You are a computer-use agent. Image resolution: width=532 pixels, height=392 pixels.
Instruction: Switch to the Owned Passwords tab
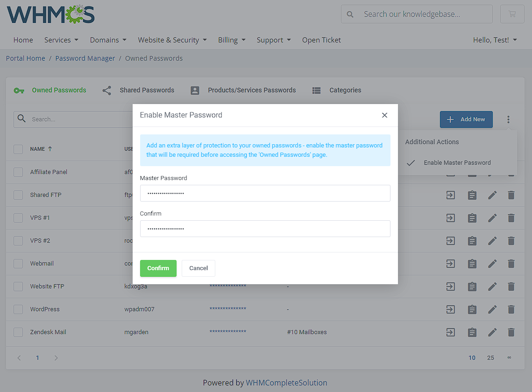[x=50, y=90]
